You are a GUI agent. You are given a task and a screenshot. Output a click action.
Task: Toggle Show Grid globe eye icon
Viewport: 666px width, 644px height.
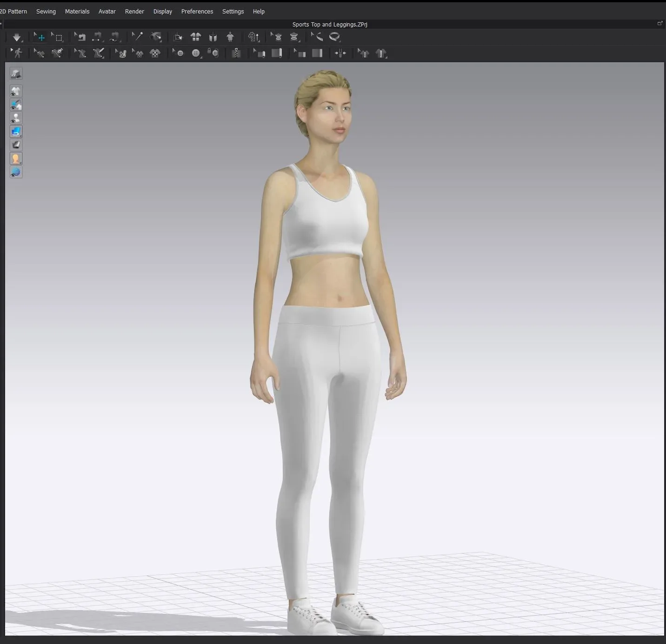[16, 172]
